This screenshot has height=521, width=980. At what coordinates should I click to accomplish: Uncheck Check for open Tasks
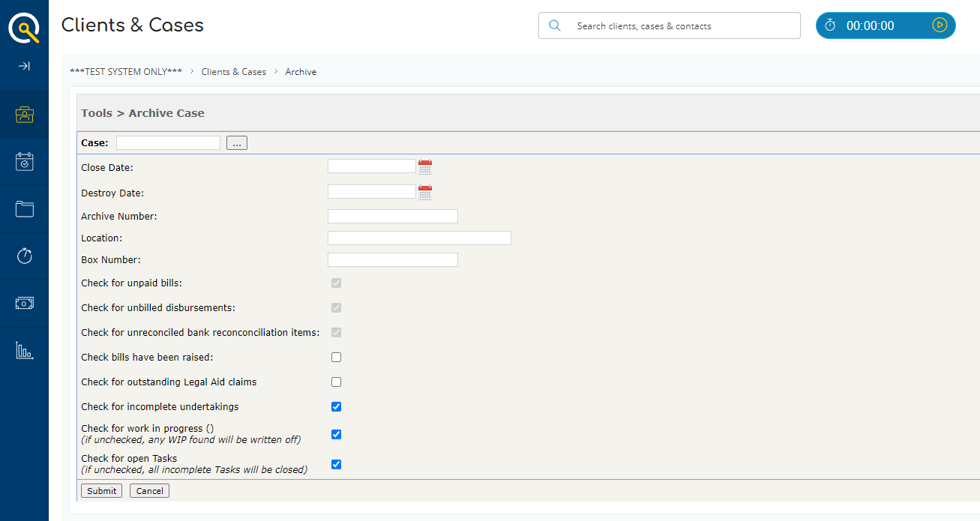tap(336, 464)
